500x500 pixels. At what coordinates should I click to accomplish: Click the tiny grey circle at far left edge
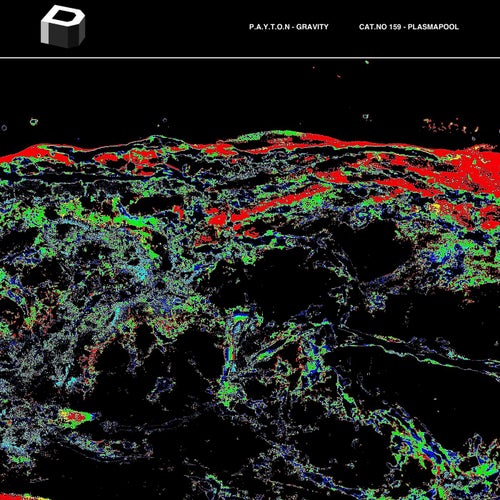4,128
